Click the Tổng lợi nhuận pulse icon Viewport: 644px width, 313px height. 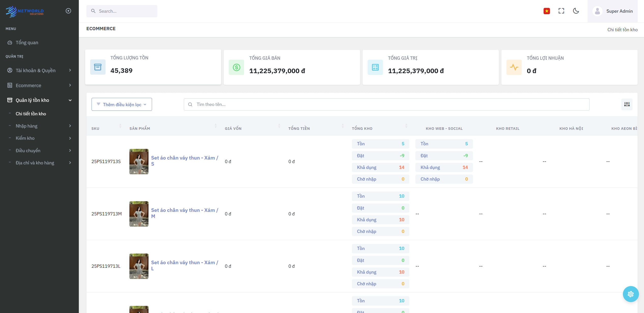(x=514, y=67)
